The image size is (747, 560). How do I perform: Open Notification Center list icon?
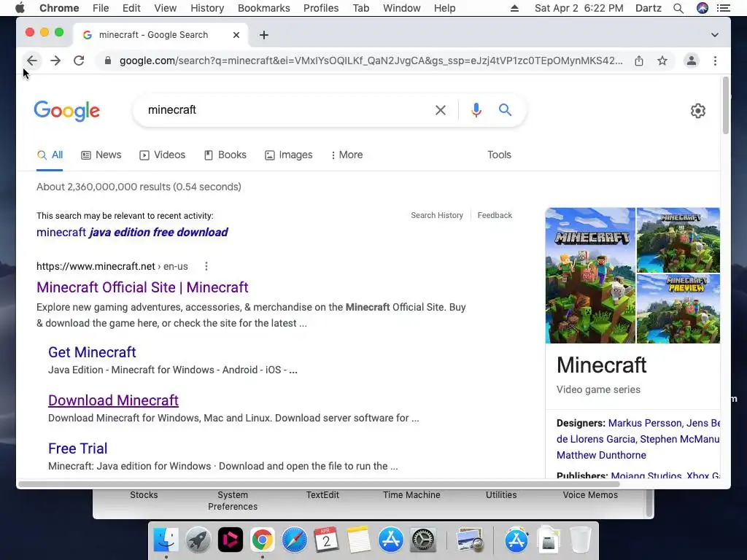pos(723,8)
